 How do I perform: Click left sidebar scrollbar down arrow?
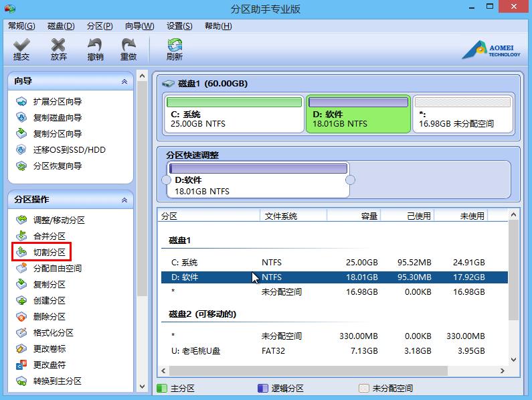click(x=142, y=387)
